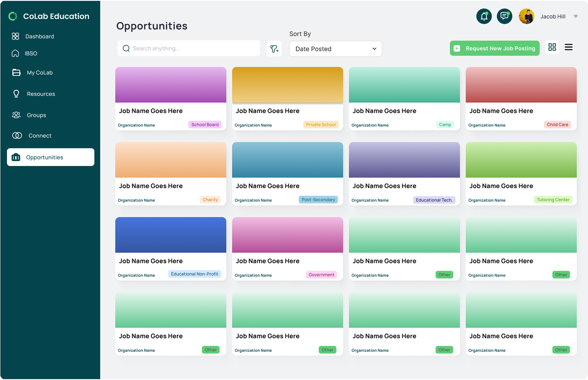This screenshot has height=380, width=588.
Task: Click the Post-Secondary tag
Action: [x=318, y=200]
